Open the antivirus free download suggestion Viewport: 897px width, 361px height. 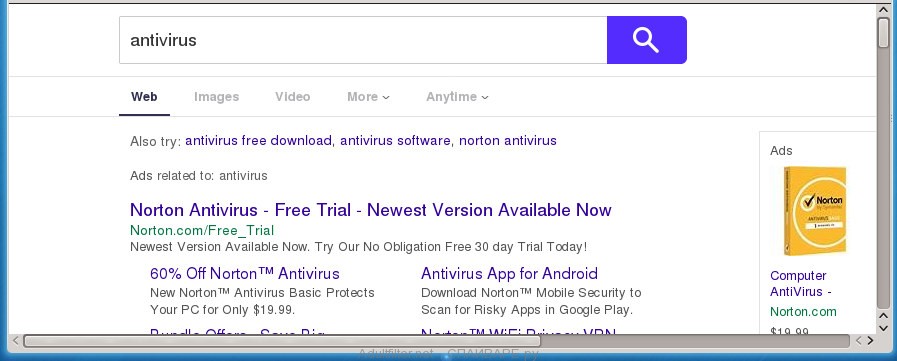[258, 140]
